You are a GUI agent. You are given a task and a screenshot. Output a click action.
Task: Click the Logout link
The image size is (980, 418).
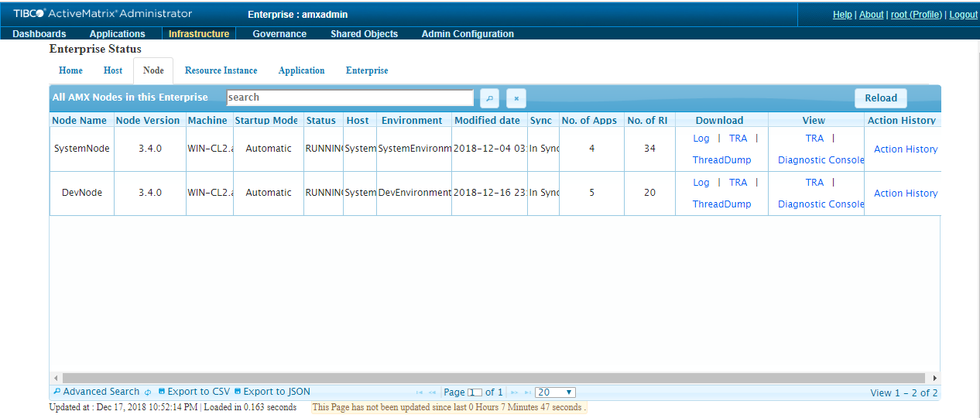(x=964, y=15)
